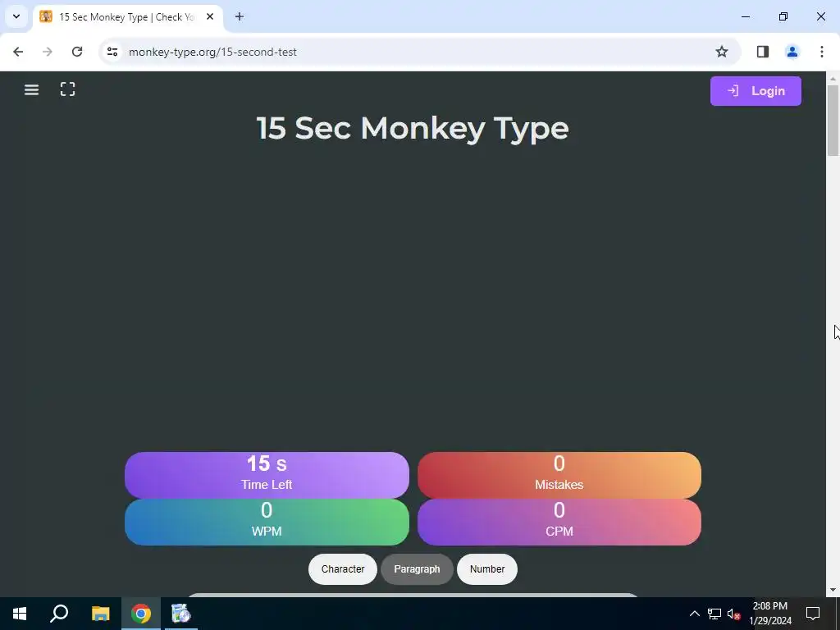
Task: Open the tab search dropdown arrow
Action: point(16,16)
